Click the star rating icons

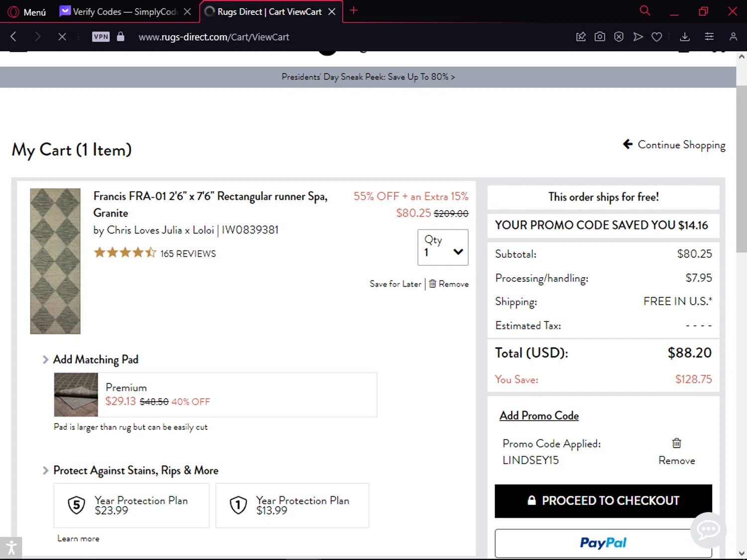pos(125,252)
